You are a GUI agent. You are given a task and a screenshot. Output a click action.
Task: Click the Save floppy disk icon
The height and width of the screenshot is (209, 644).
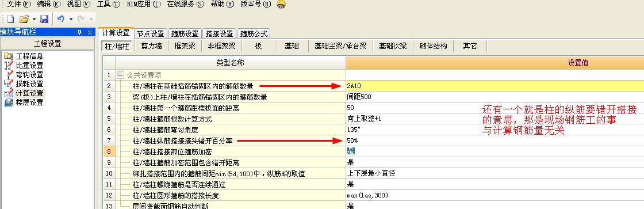pyautogui.click(x=44, y=19)
